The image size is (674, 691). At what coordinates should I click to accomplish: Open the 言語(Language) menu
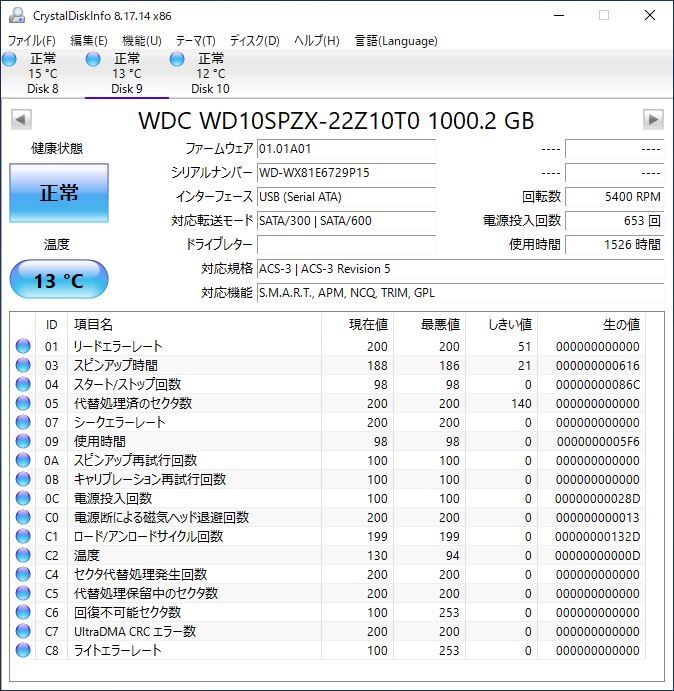396,41
